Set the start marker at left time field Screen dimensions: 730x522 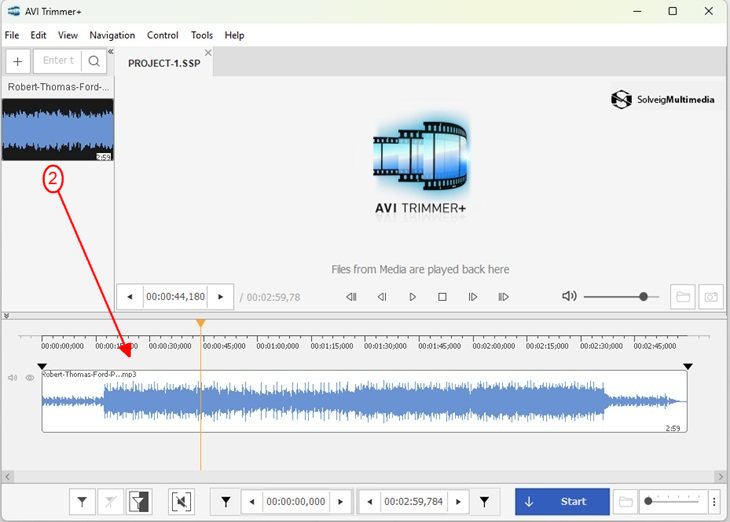pyautogui.click(x=225, y=502)
